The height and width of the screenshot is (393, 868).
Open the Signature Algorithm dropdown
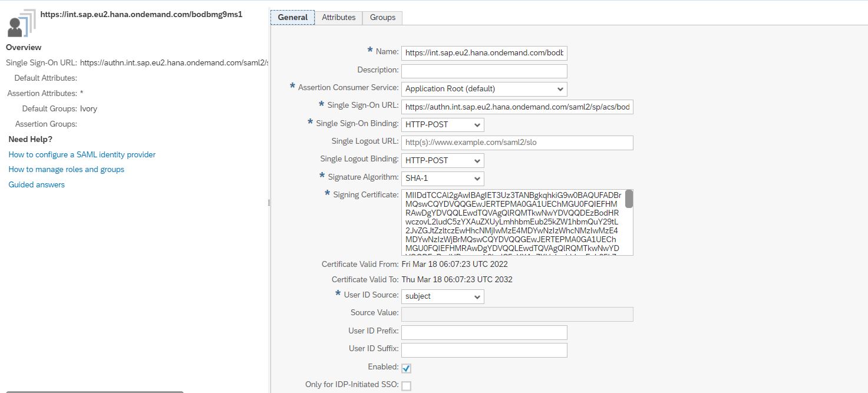(x=443, y=179)
